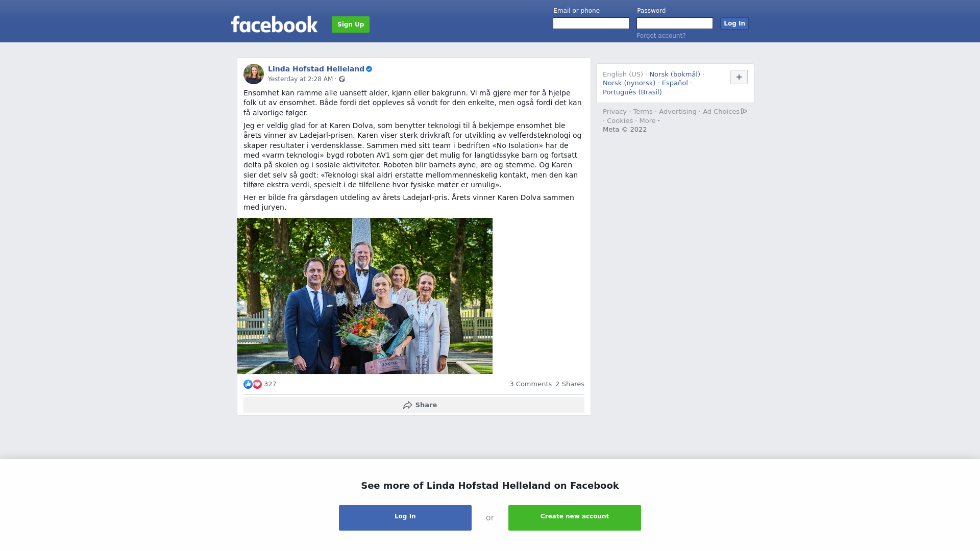Image resolution: width=980 pixels, height=551 pixels.
Task: Click the green Sign Up button
Action: coord(351,24)
